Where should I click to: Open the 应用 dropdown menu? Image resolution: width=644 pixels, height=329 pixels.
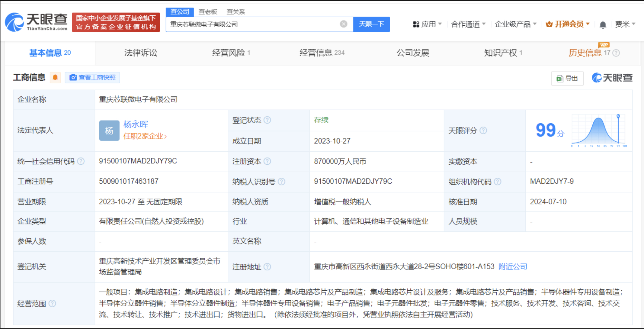coord(427,24)
